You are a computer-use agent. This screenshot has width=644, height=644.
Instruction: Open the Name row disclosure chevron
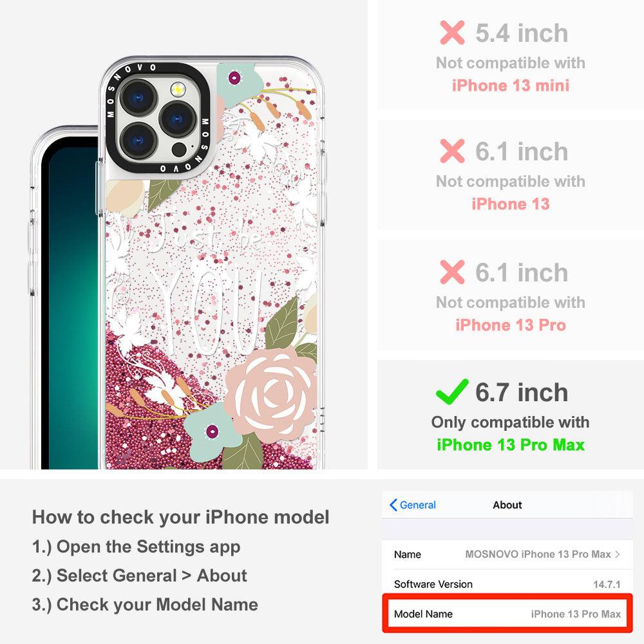click(x=618, y=554)
